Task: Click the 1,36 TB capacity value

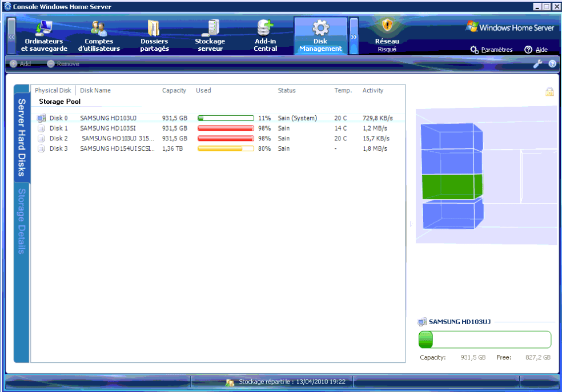Action: pyautogui.click(x=172, y=148)
